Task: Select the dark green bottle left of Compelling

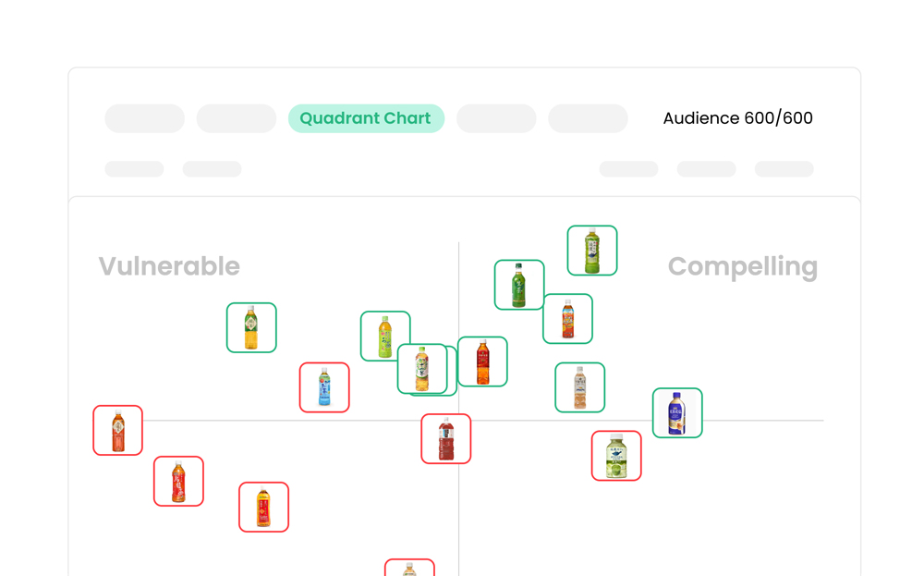Action: pos(519,285)
